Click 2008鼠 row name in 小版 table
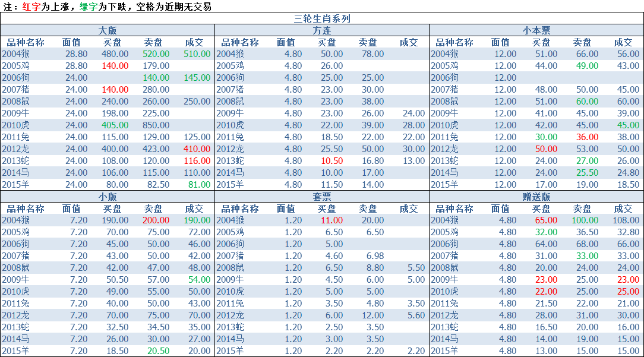Image resolution: width=644 pixels, height=357 pixels. (x=16, y=268)
